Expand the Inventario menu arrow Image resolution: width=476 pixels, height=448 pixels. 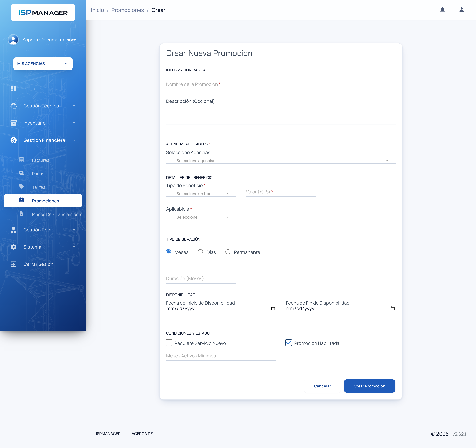(74, 123)
